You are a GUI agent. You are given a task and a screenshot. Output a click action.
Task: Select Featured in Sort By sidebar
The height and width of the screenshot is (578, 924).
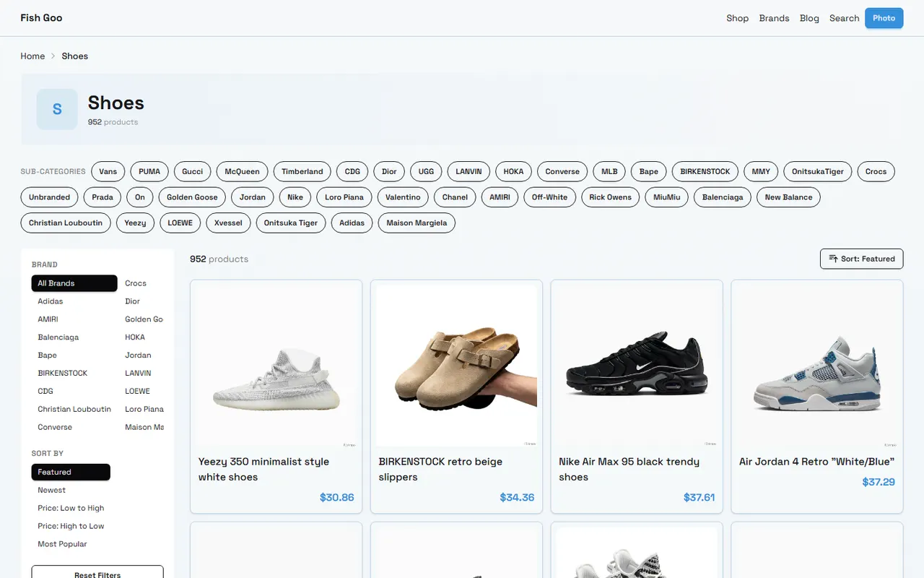[x=71, y=472]
